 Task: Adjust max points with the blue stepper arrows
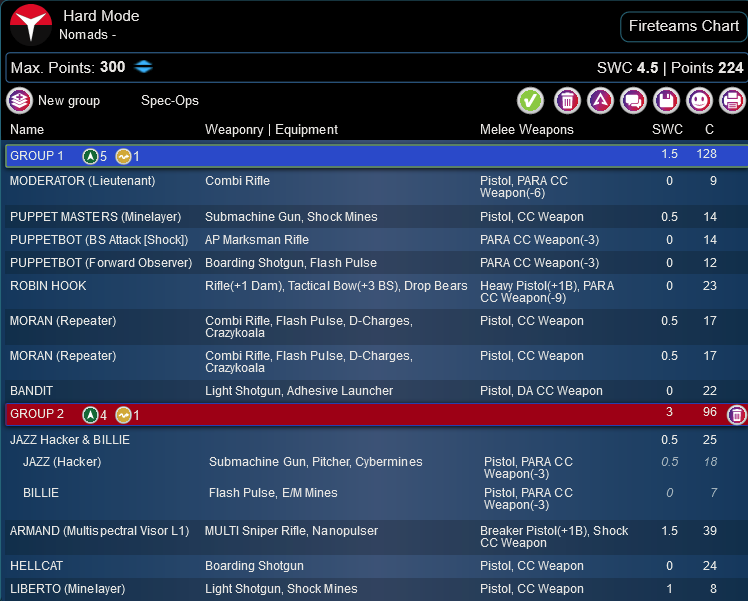coord(144,67)
